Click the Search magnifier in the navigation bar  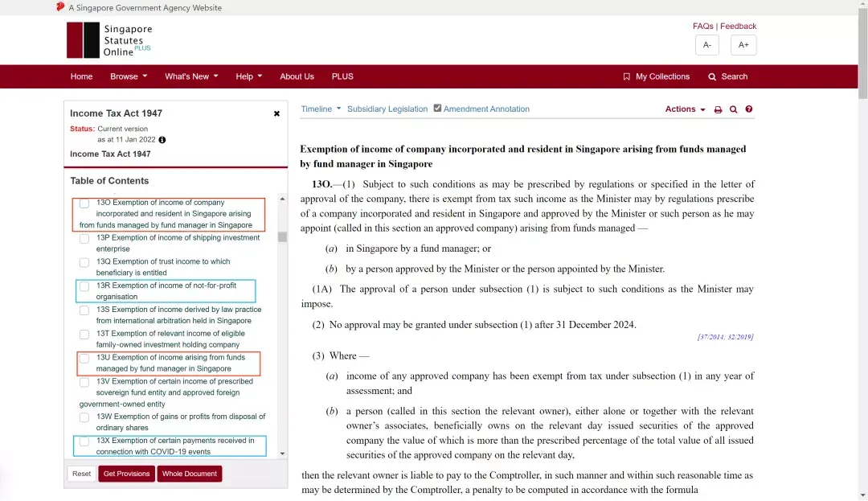point(712,77)
